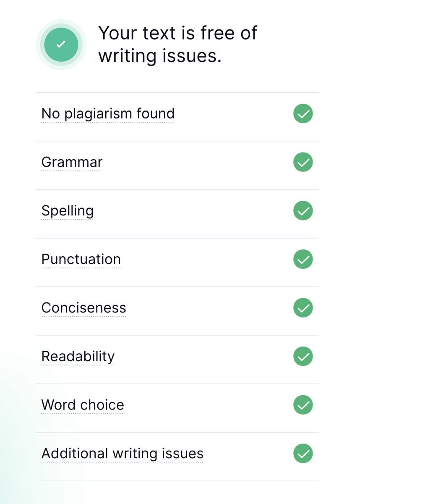Click the green check beside No plagiarism found
Viewport: 425px width, 504px height.
coord(303,113)
